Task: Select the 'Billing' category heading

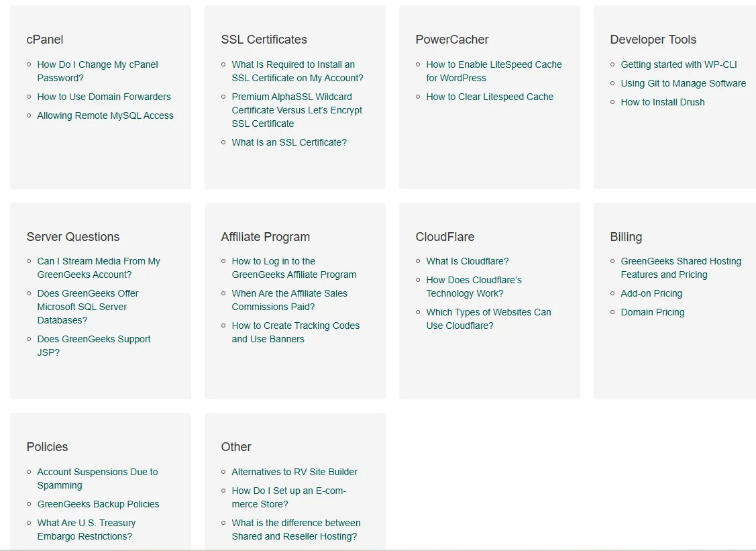Action: [x=626, y=237]
